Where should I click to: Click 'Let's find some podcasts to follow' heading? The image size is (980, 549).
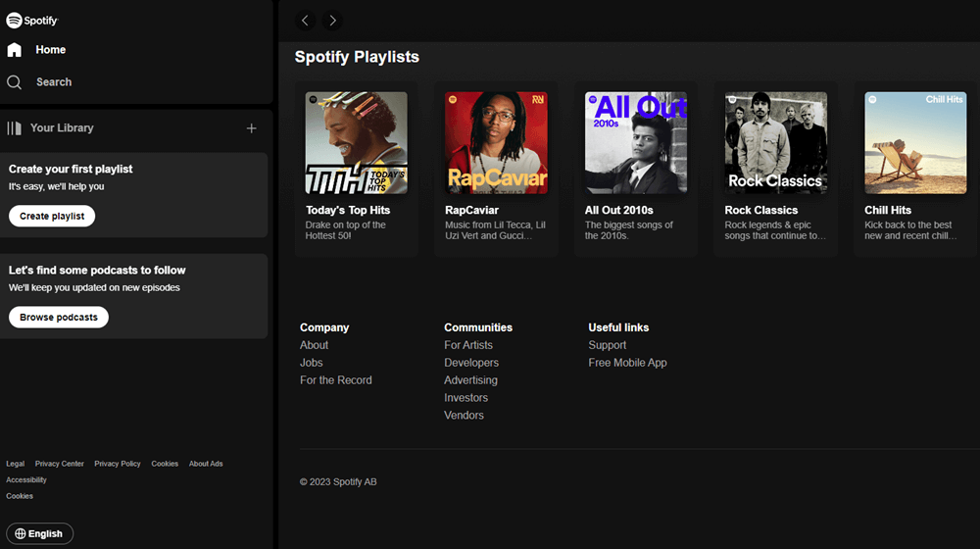pos(97,271)
